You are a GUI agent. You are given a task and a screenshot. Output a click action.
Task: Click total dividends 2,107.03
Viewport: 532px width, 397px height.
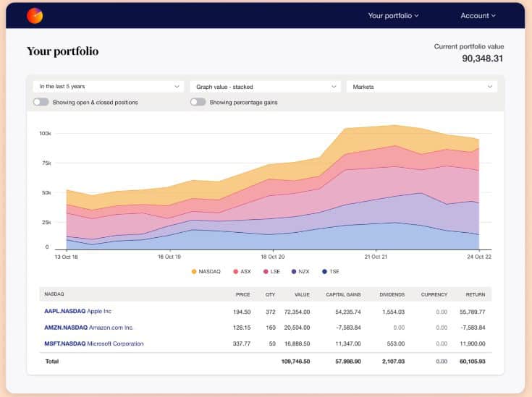[393, 362]
